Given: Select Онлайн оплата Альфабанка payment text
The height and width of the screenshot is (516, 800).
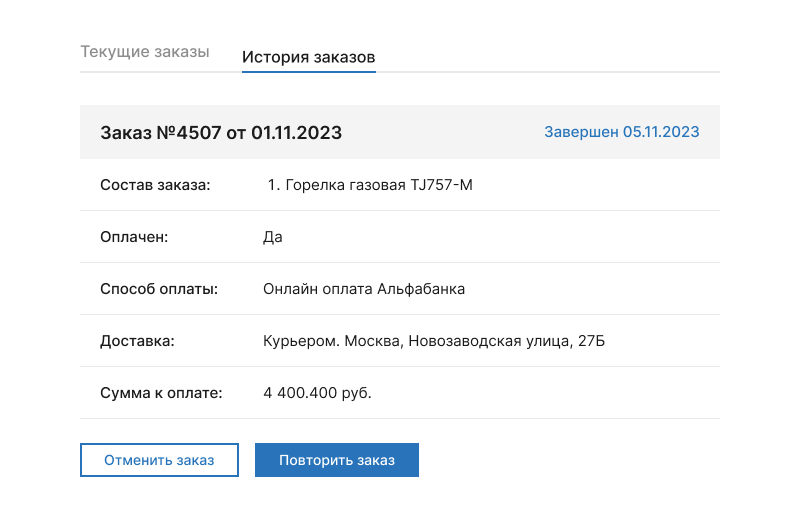Looking at the screenshot, I should click(x=364, y=289).
